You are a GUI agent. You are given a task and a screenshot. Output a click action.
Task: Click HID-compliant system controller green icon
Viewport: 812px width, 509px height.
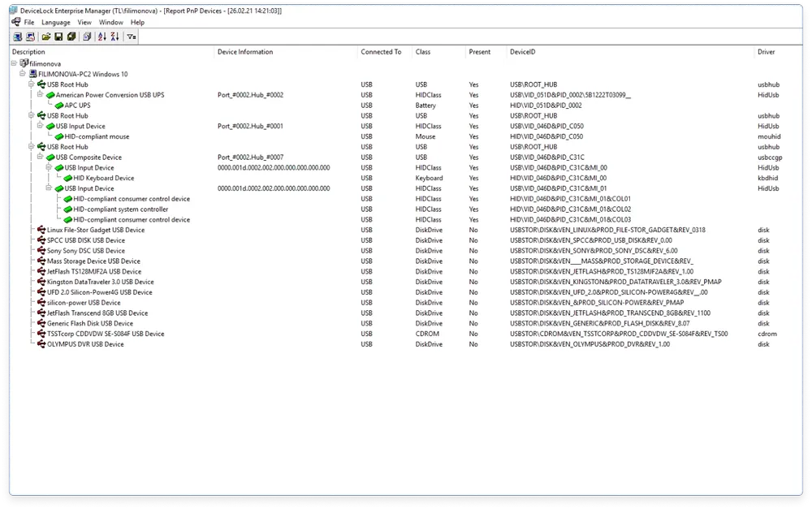click(x=68, y=209)
